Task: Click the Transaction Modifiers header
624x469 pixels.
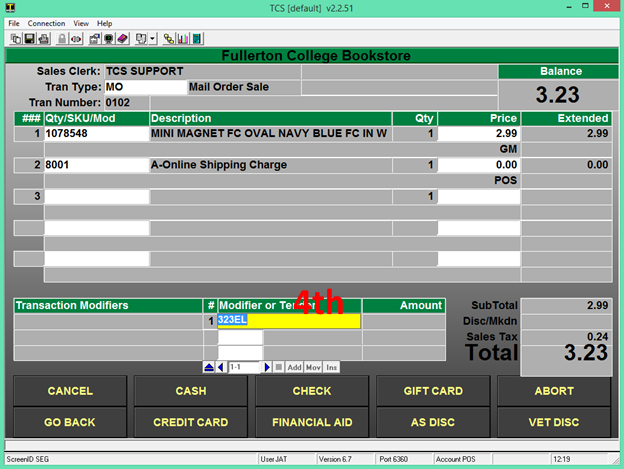Action: click(108, 306)
